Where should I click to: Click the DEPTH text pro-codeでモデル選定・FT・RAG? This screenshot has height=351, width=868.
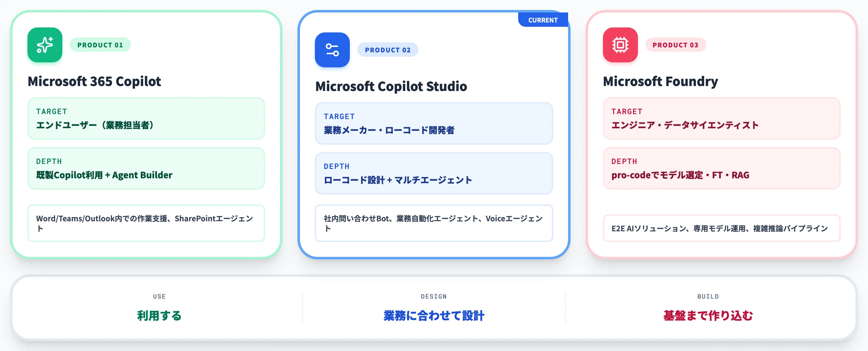[680, 175]
